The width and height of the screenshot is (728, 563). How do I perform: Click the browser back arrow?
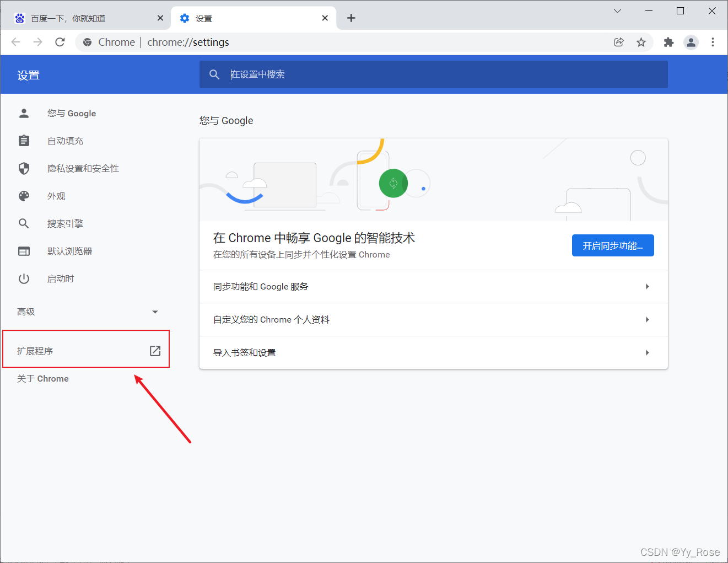[x=15, y=42]
